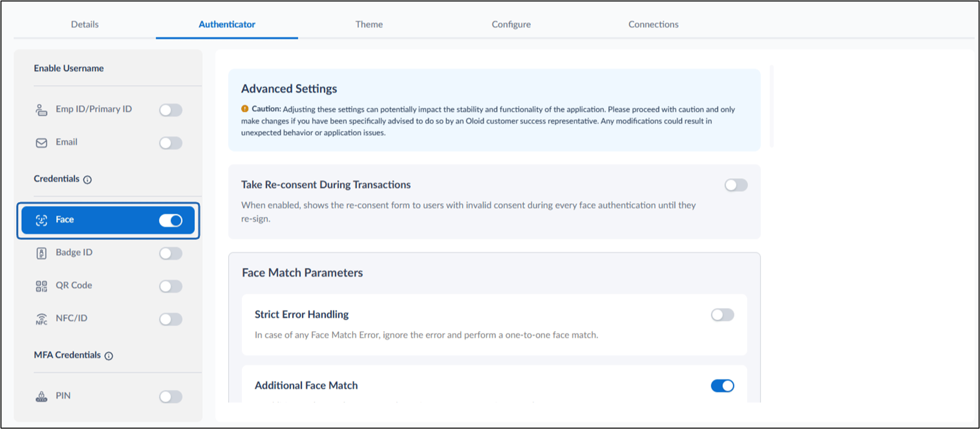Click the NFC/ID signal icon
The image size is (980, 429).
(42, 319)
